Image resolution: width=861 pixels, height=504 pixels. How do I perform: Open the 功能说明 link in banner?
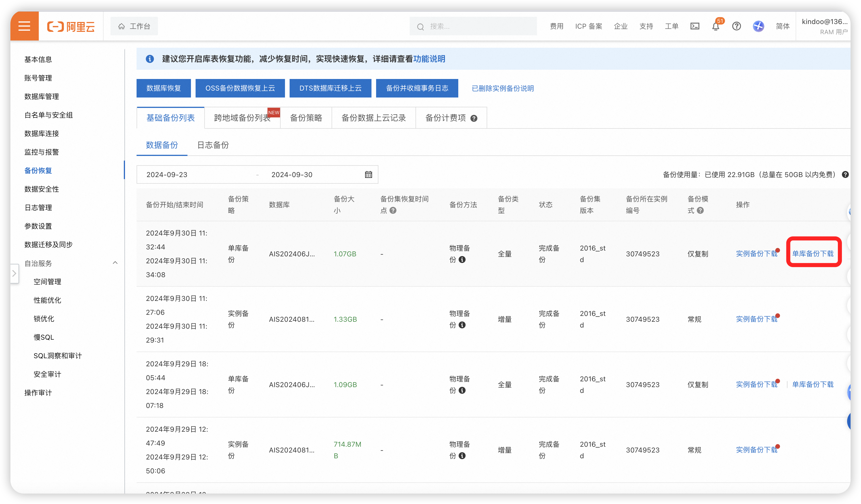tap(429, 59)
